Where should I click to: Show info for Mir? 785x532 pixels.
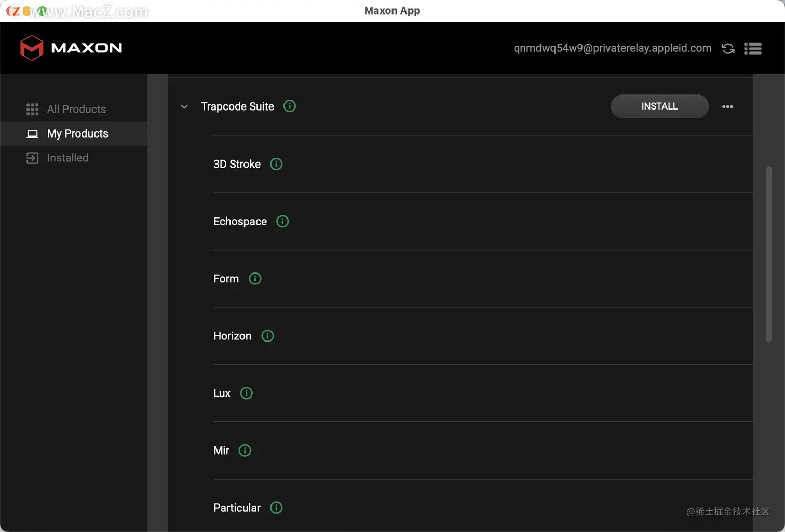tap(245, 451)
